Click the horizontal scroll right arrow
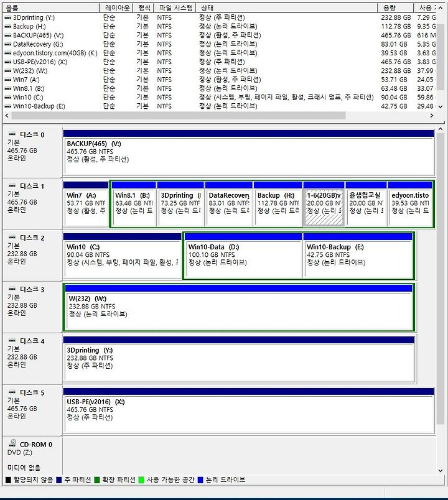Image resolution: width=448 pixels, height=500 pixels. pyautogui.click(x=432, y=116)
